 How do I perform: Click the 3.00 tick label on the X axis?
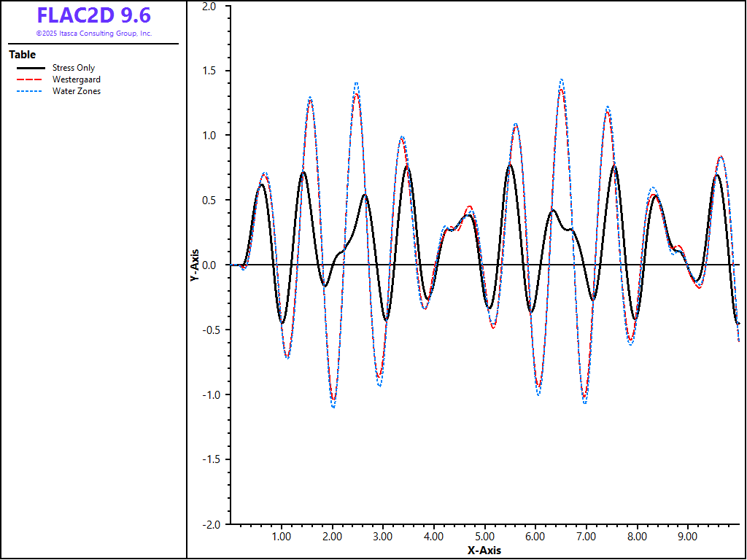382,537
